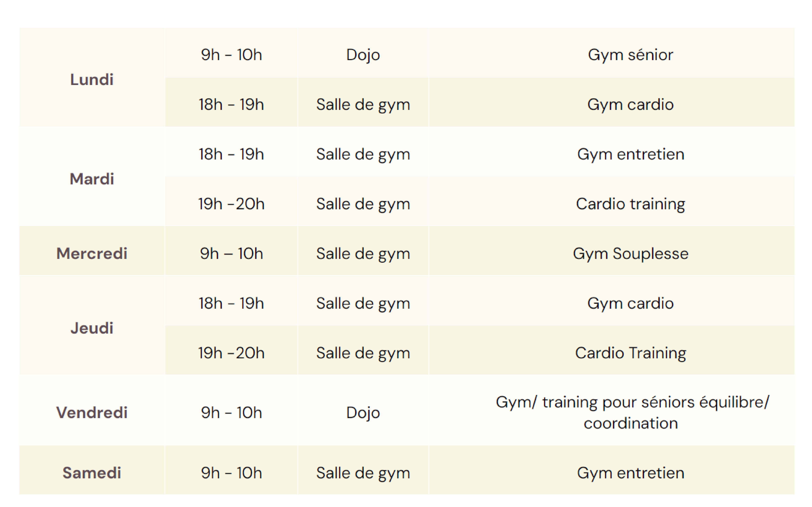Select Mardi's 19h -20h time slot
The width and height of the screenshot is (812, 507).
231,204
